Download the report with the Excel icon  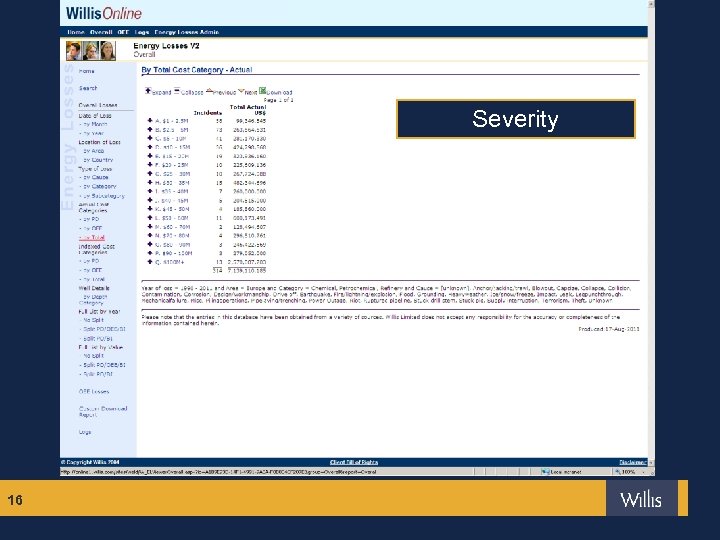click(x=262, y=90)
